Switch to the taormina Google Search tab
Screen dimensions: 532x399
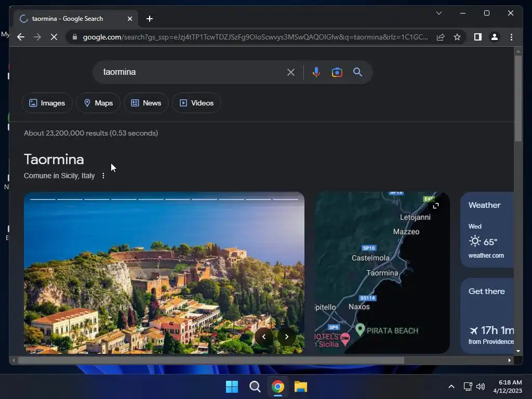point(76,19)
